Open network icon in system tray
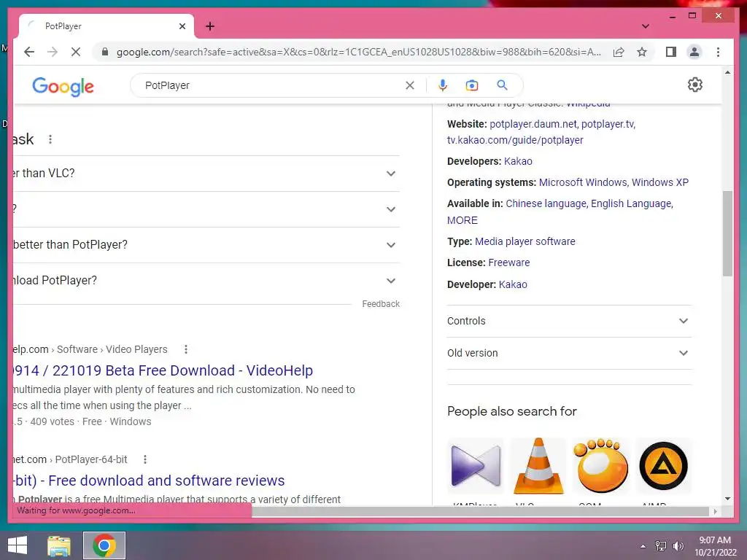Image resolution: width=747 pixels, height=560 pixels. pos(661,546)
